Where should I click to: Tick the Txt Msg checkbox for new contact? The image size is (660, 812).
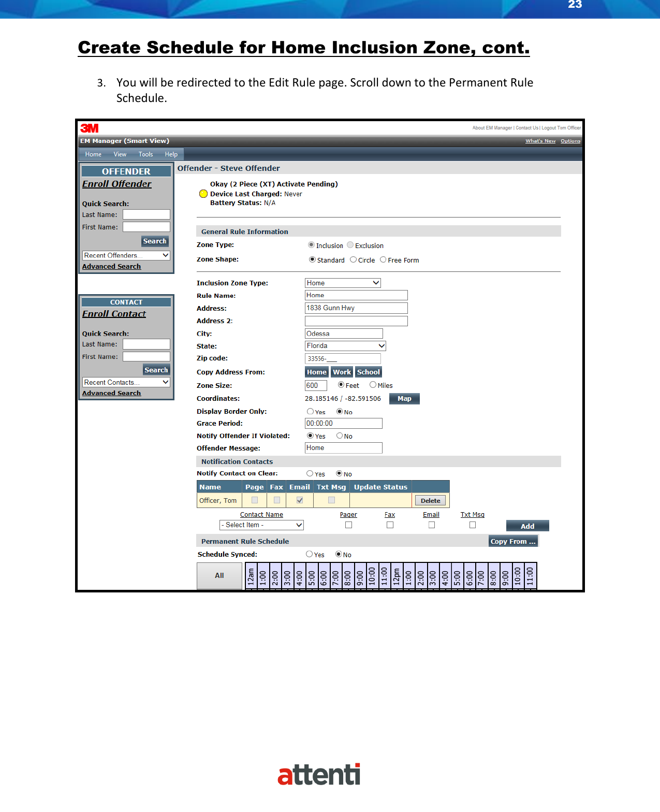(473, 525)
